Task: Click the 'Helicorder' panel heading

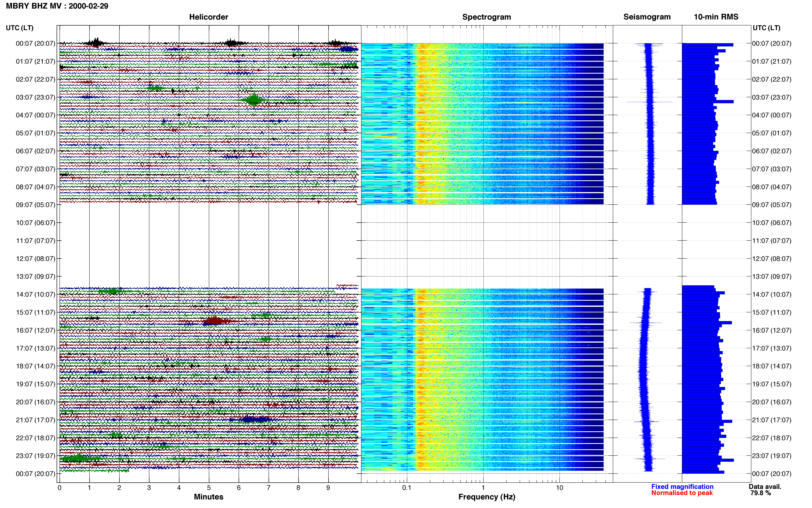Action: pos(209,17)
